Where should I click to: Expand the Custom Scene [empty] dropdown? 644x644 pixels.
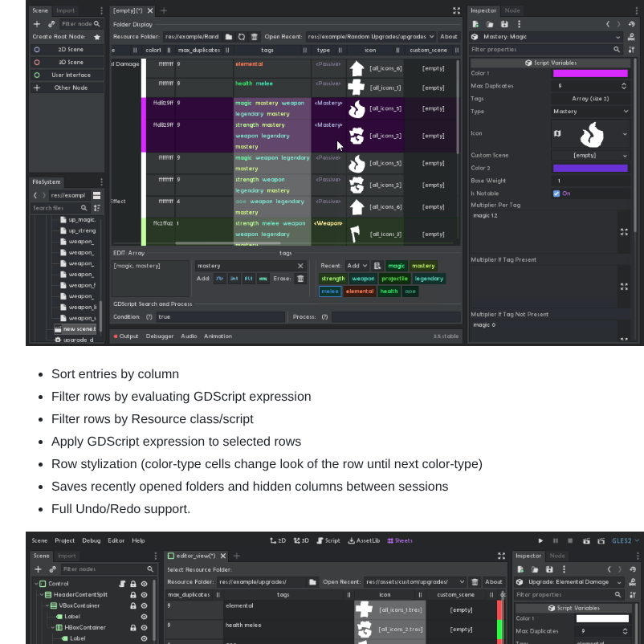pyautogui.click(x=585, y=156)
